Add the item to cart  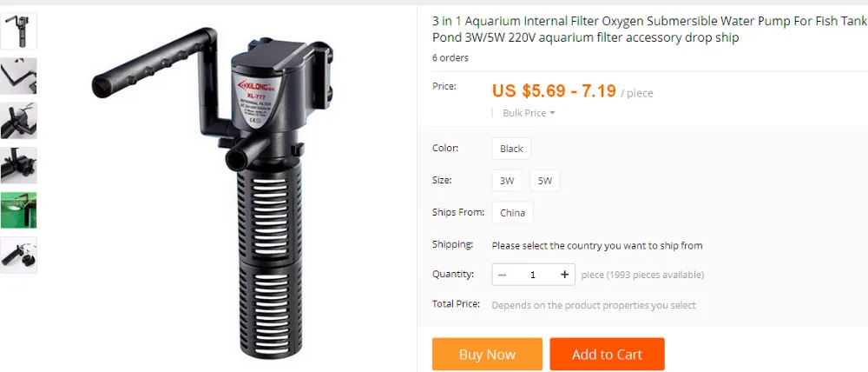(x=608, y=355)
